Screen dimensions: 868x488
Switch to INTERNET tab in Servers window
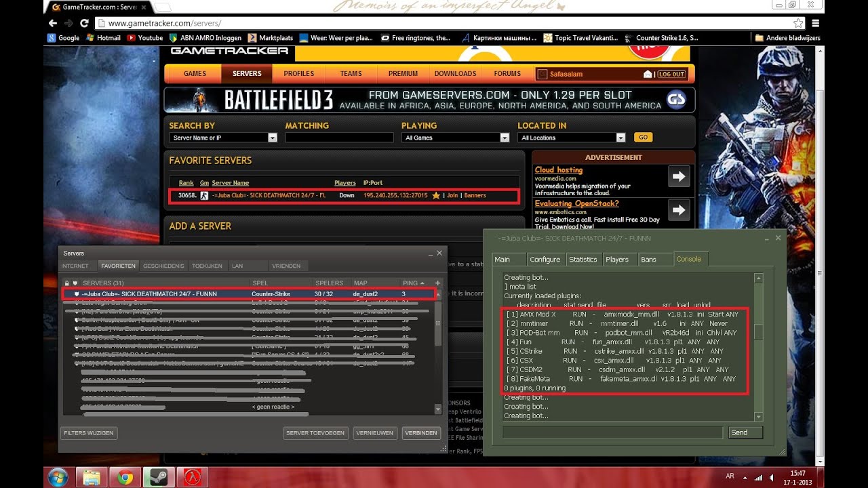coord(75,266)
